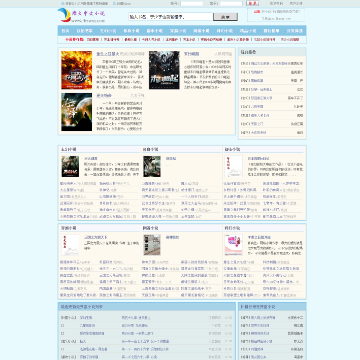Click the red icon in top-right notice box

257,11
